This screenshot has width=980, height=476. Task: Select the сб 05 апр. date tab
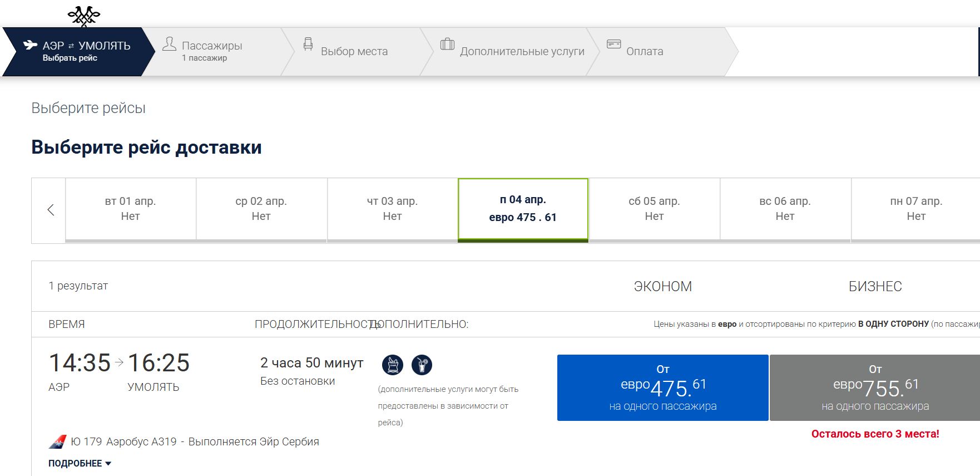654,209
